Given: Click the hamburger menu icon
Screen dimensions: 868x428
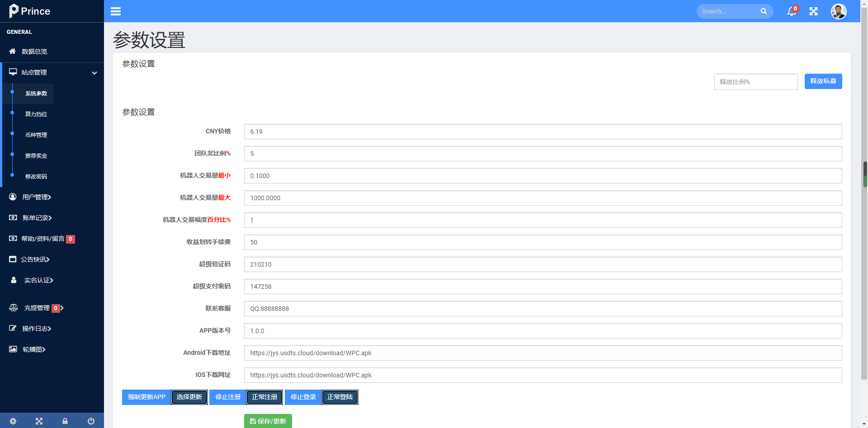Looking at the screenshot, I should tap(116, 11).
